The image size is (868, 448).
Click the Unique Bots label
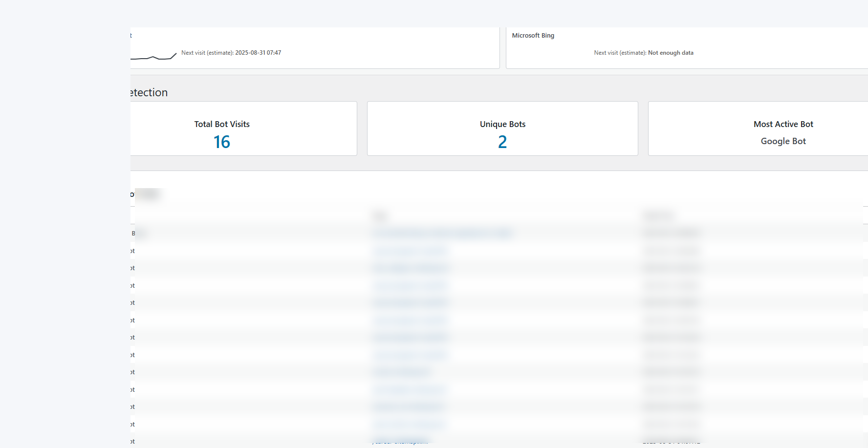[502, 124]
